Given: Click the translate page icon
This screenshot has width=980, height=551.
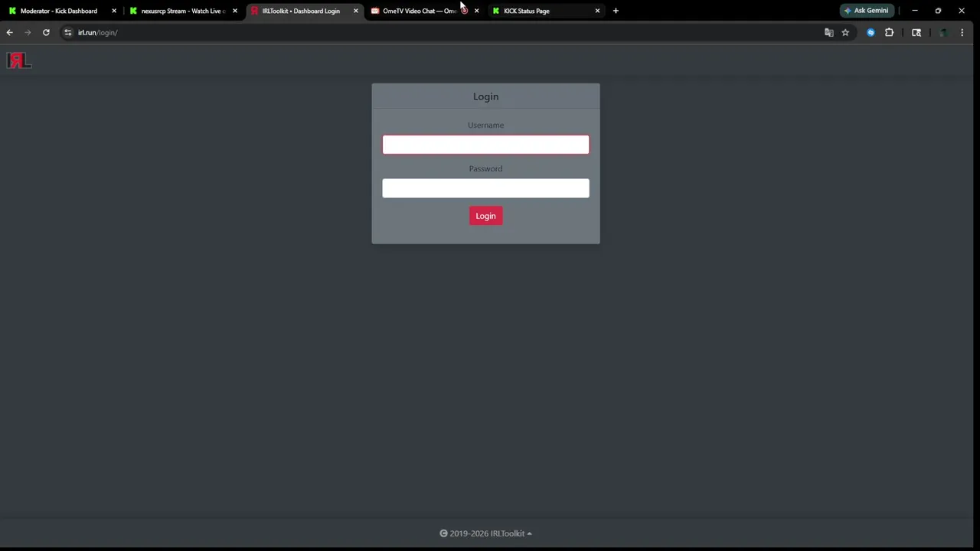Looking at the screenshot, I should click(828, 32).
